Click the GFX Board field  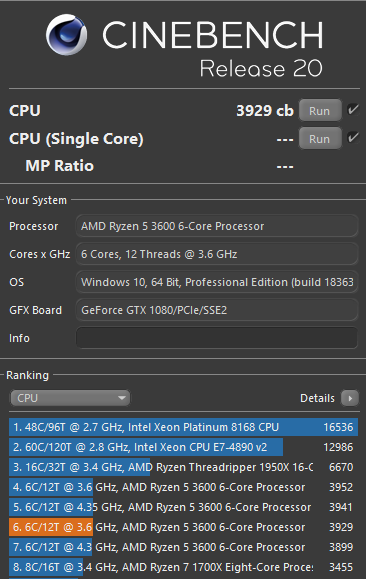[x=217, y=310]
